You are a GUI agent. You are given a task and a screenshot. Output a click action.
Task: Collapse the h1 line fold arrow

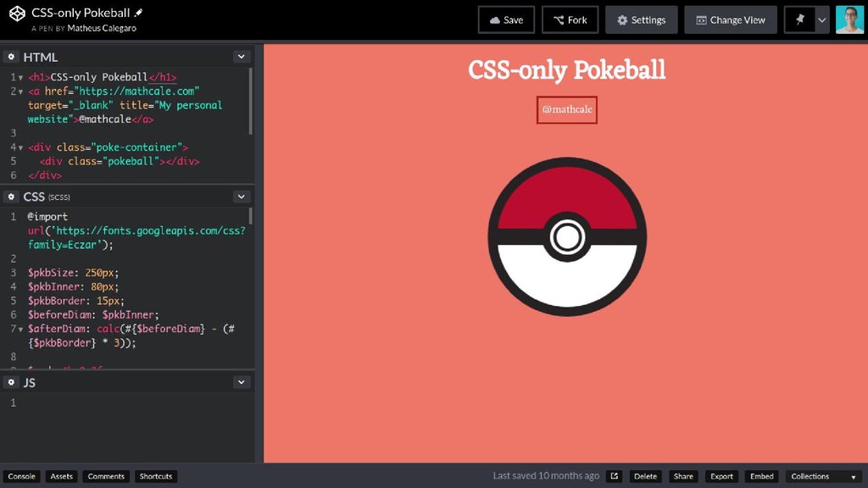21,77
